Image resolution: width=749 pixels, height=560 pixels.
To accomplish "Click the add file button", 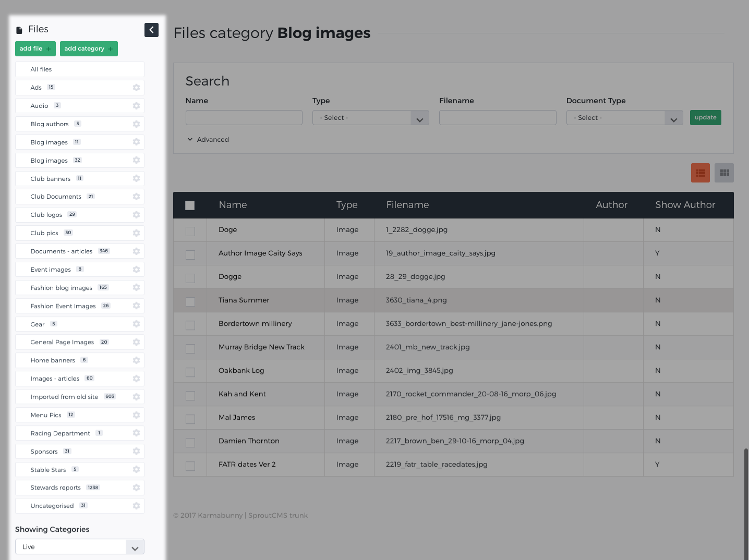I will point(35,48).
